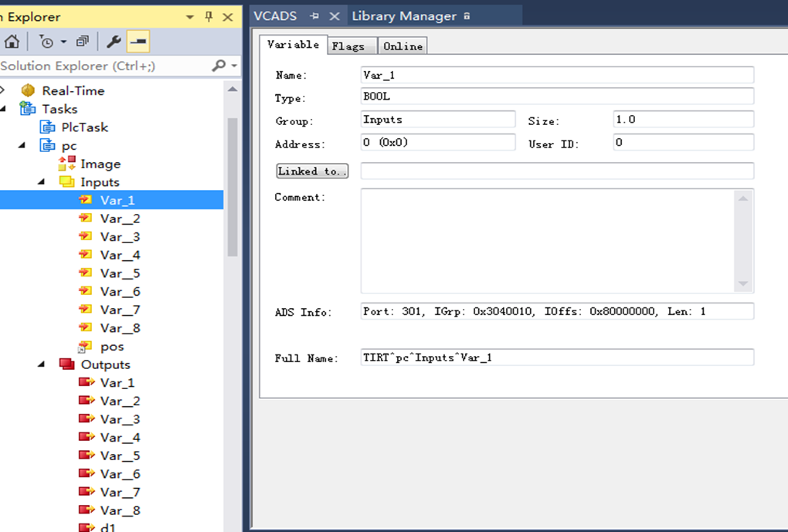Select the Image node in the tree
This screenshot has height=532, width=788.
[100, 164]
